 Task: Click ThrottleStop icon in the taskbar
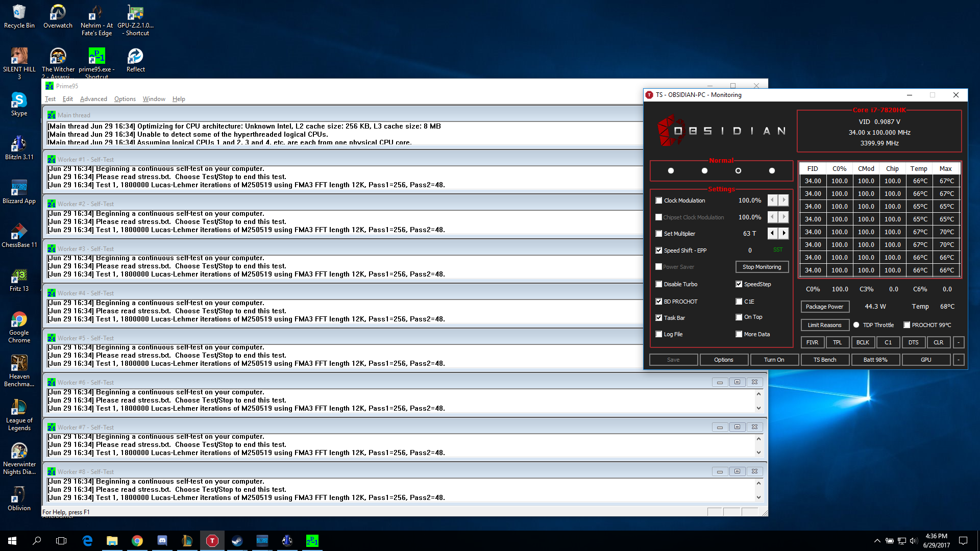point(212,541)
